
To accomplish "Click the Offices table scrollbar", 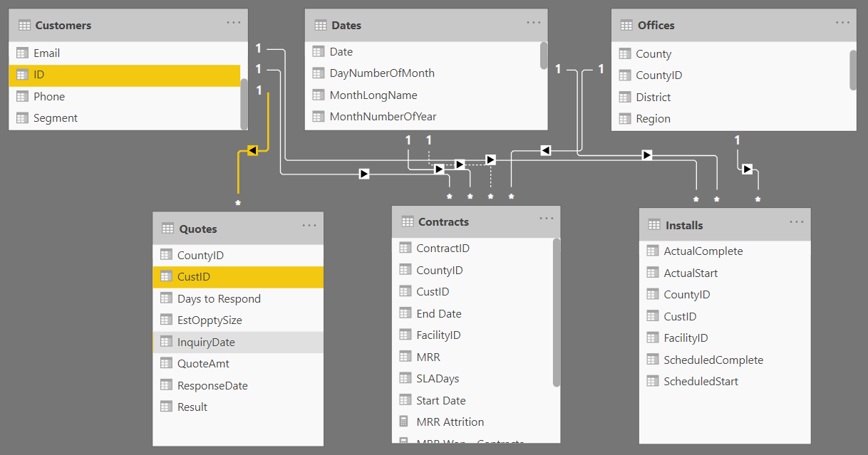I will (x=853, y=70).
